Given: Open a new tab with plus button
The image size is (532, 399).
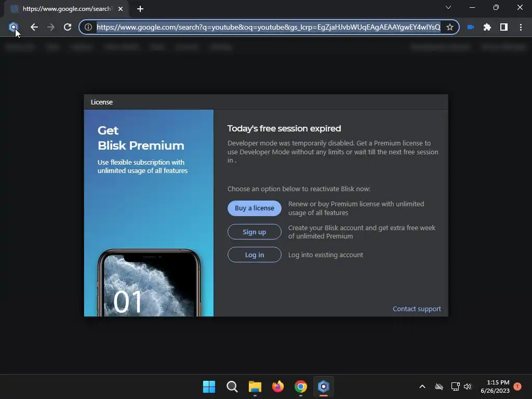Looking at the screenshot, I should pos(140,9).
